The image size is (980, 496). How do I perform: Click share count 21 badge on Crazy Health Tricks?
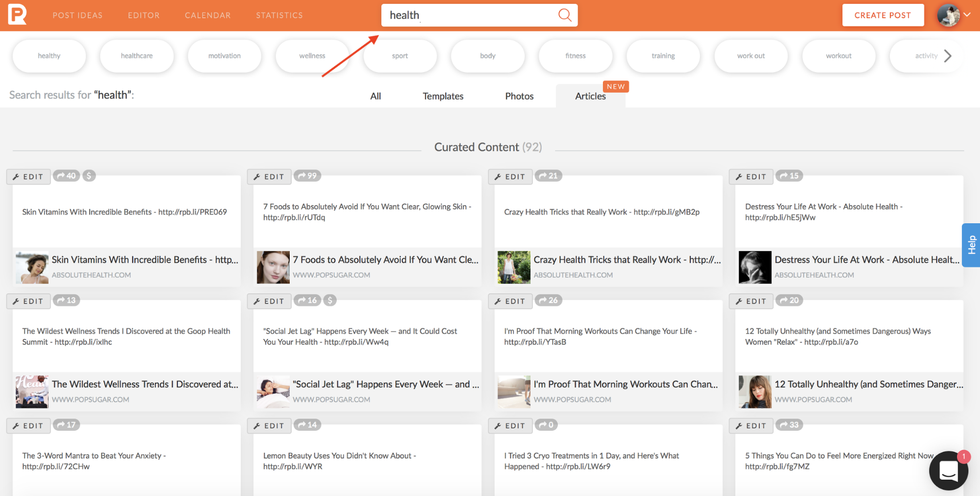coord(548,176)
